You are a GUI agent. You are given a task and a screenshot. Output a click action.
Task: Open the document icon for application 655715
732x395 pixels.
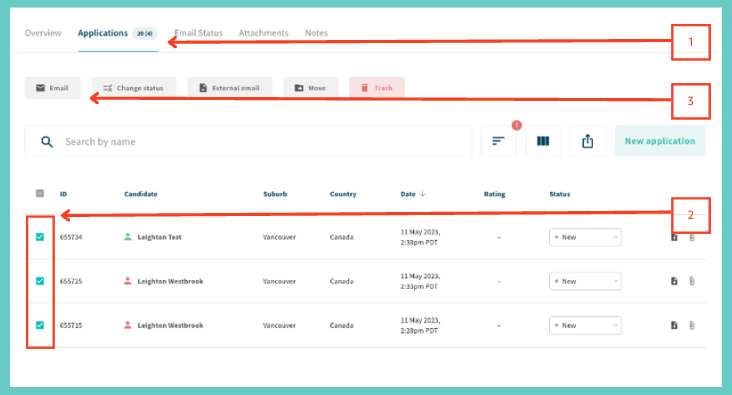[674, 325]
